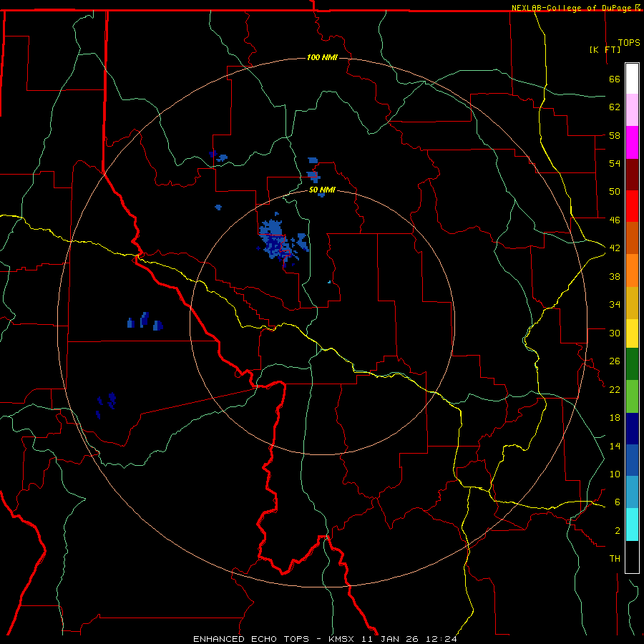644x644 pixels.
Task: Click the NEXLAB-College of DuPage header text
Action: pyautogui.click(x=572, y=8)
